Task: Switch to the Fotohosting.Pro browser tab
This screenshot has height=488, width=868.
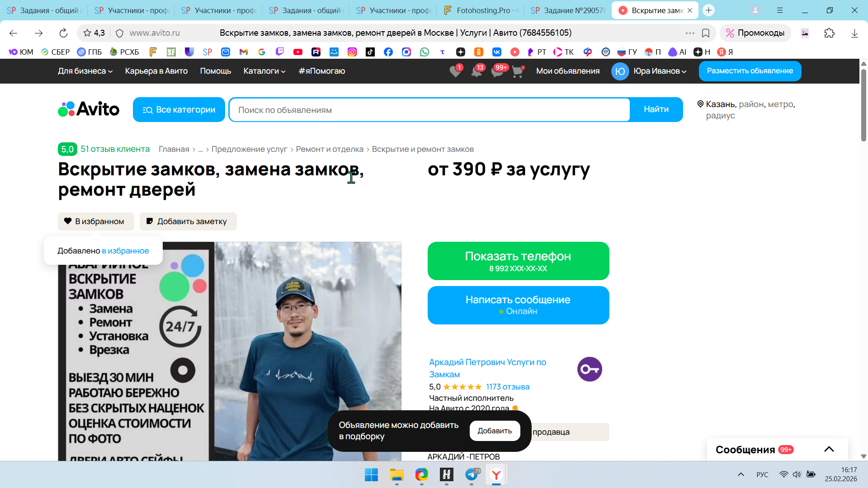Action: click(481, 10)
